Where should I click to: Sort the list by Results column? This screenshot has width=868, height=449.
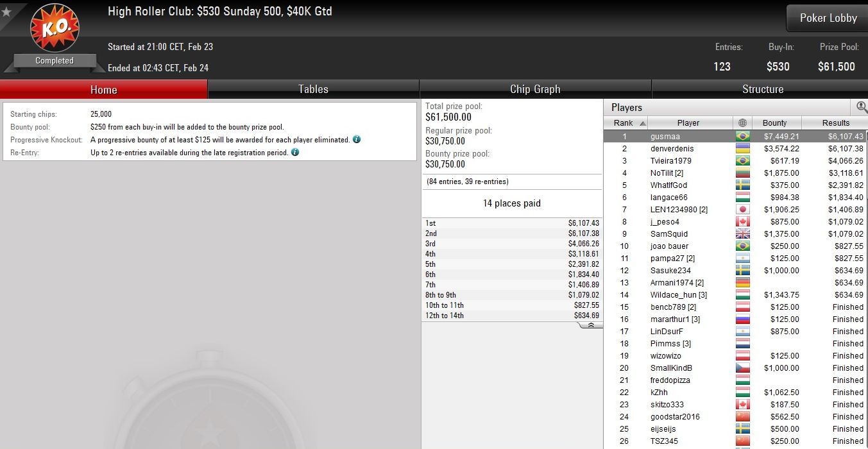[x=835, y=123]
